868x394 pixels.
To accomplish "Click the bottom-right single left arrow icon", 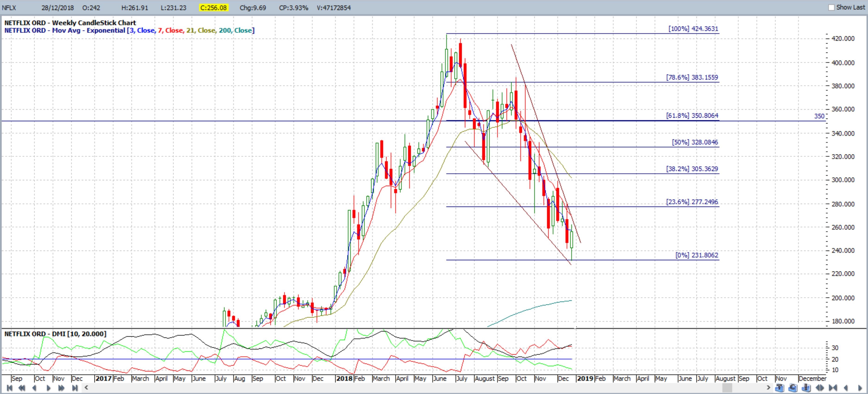I will pos(846,388).
